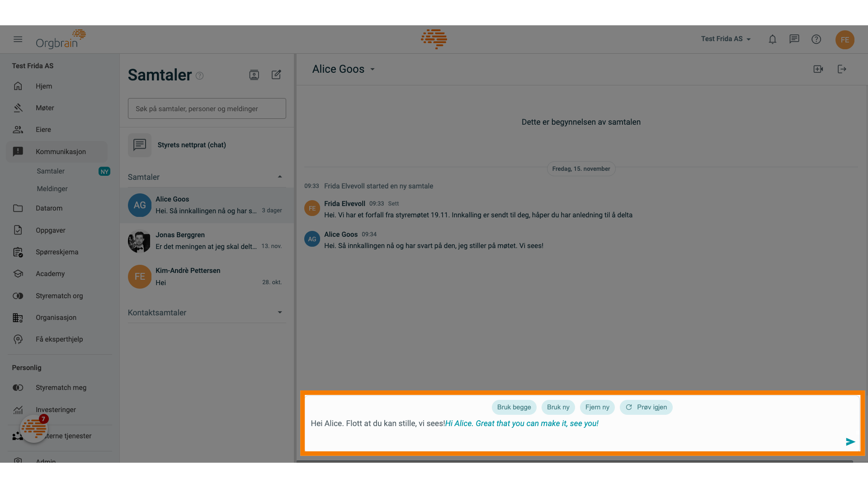This screenshot has height=488, width=868.
Task: Click the messages/chat bubble icon in top bar
Action: (794, 39)
